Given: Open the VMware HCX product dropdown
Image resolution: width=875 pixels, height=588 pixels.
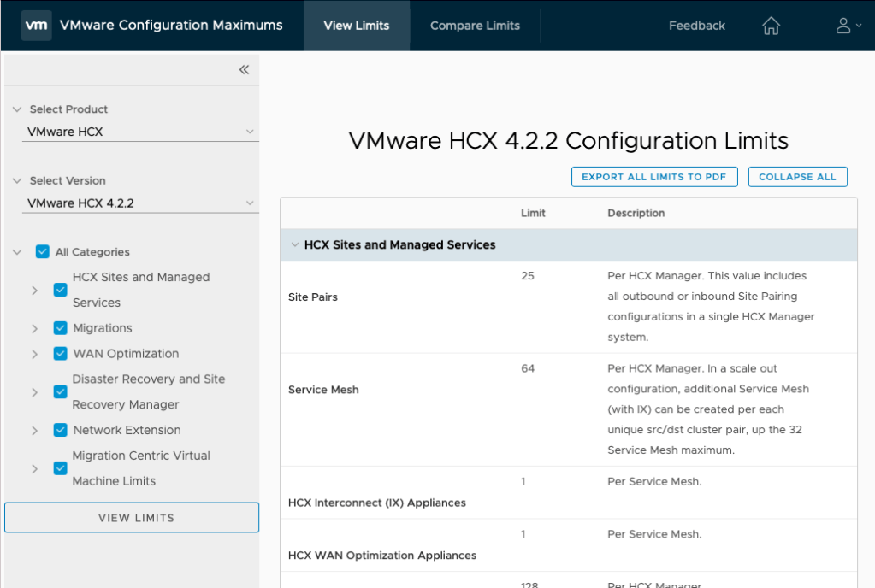Looking at the screenshot, I should pos(140,132).
